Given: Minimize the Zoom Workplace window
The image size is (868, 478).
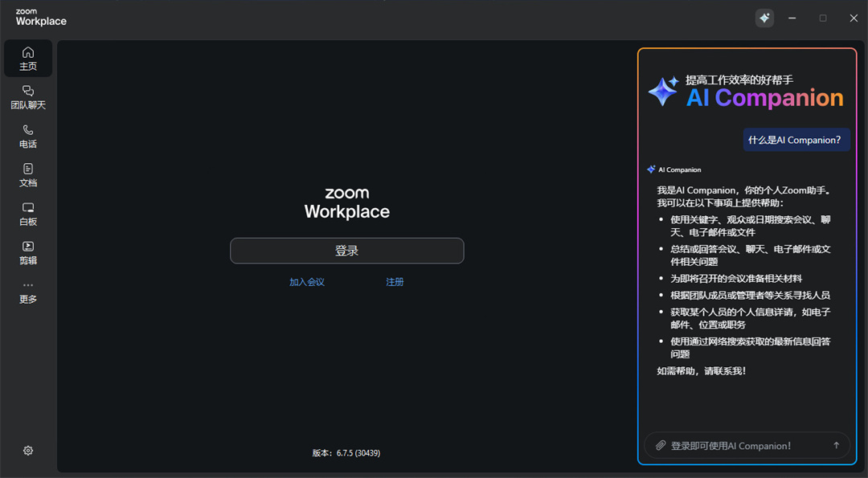Looking at the screenshot, I should 792,18.
